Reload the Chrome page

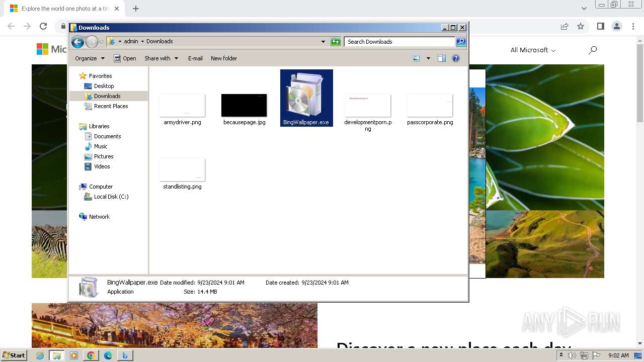[x=43, y=26]
